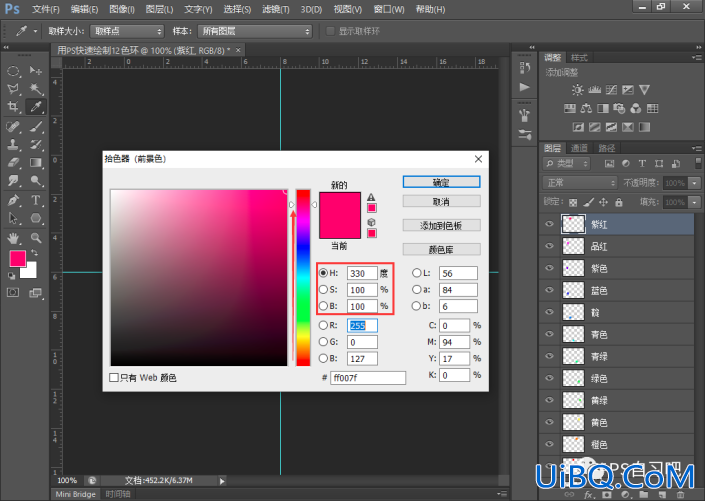705x501 pixels.
Task: Click the 添加到色板 button
Action: (441, 225)
